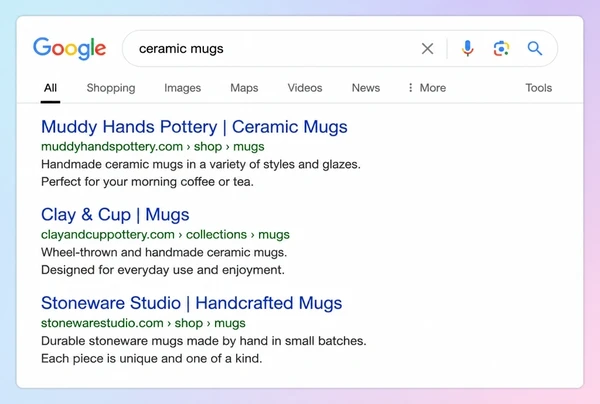Viewport: 600px width, 404px height.
Task: Switch to the Maps tab
Action: tap(244, 88)
